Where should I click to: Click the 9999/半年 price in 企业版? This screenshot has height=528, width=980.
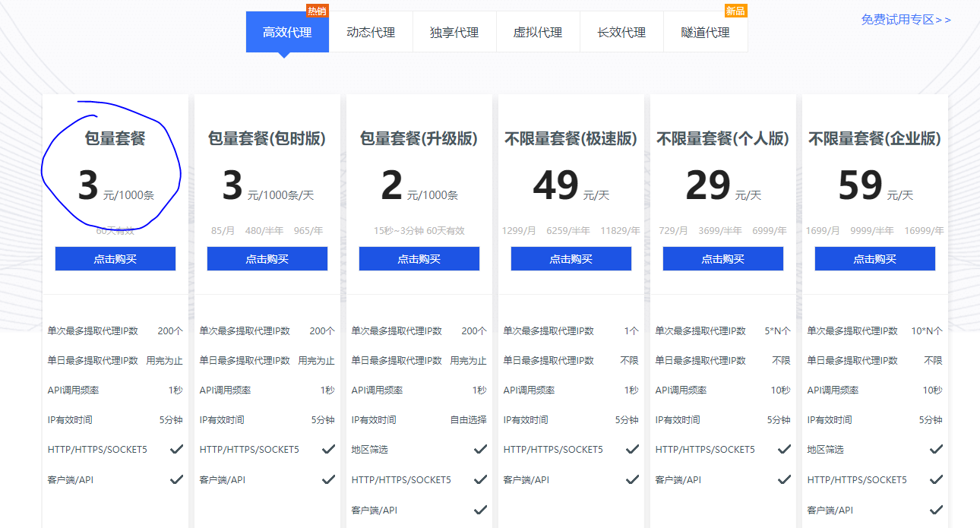872,230
